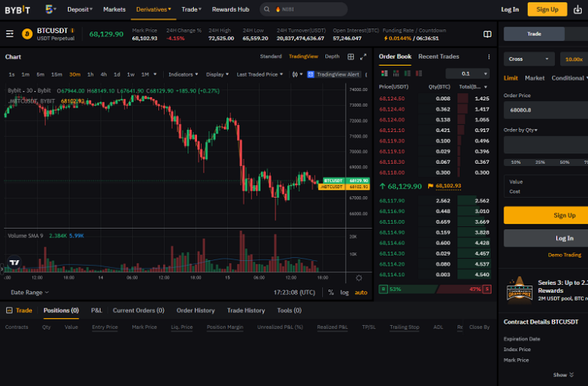Click the search magnifier icon
The height and width of the screenshot is (386, 588).
pos(267,9)
